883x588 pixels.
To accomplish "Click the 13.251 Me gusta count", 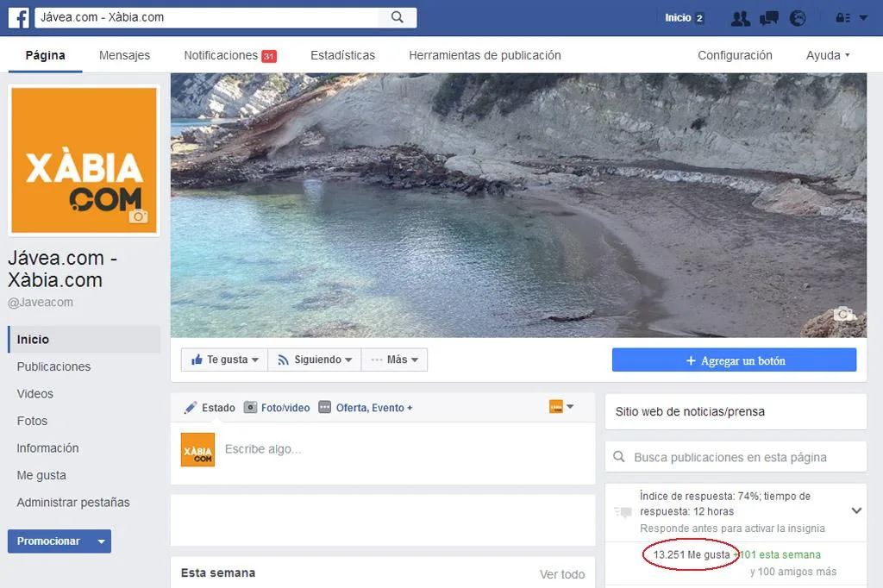I will [x=692, y=554].
